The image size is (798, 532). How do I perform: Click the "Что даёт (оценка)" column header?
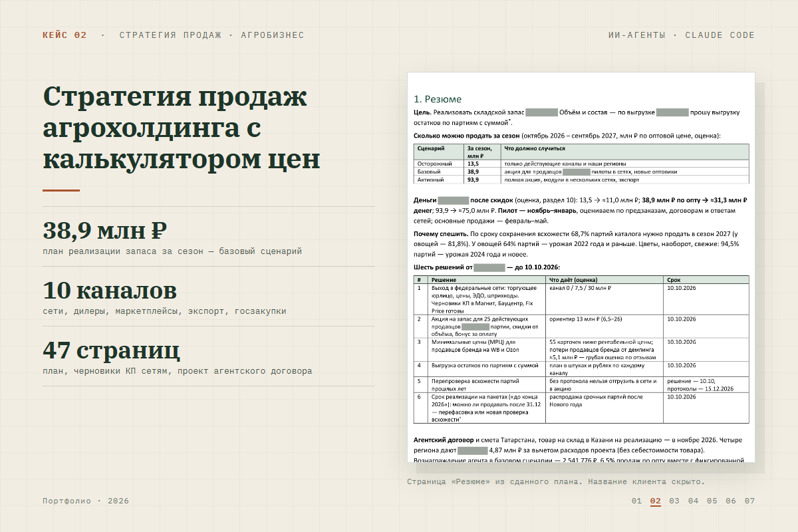604,280
